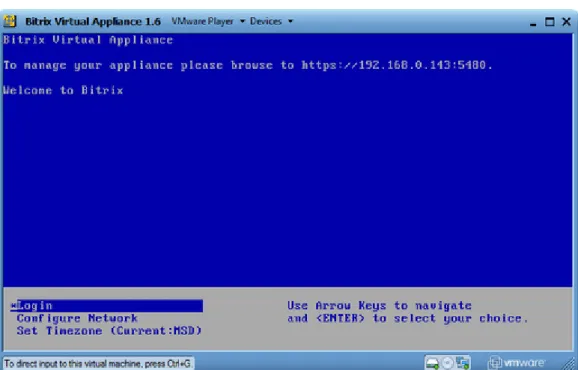This screenshot has width=578, height=370.
Task: Select Set Timezone (Current:MSD) option
Action: point(109,331)
